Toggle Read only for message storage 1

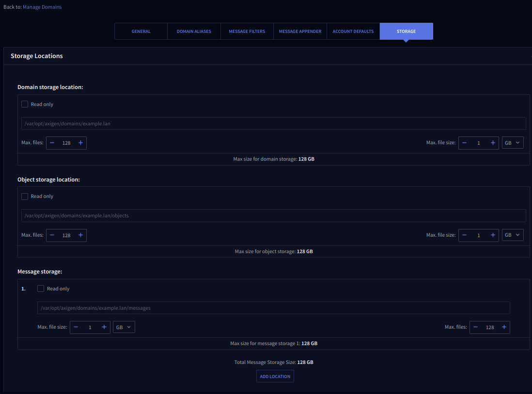[41, 288]
